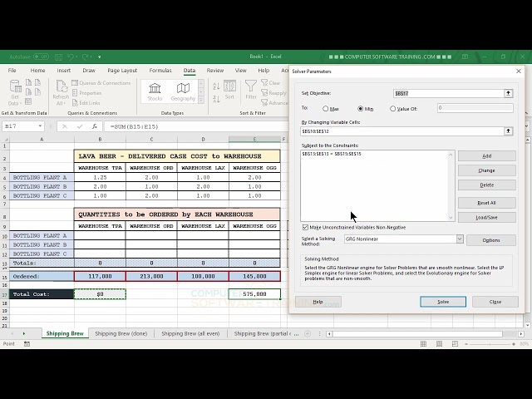Select the Value Of radio option

click(393, 109)
